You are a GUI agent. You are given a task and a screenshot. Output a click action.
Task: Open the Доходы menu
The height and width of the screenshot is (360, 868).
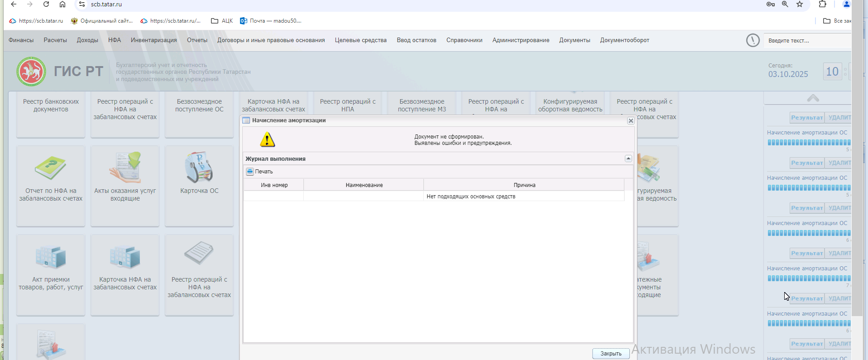(87, 40)
